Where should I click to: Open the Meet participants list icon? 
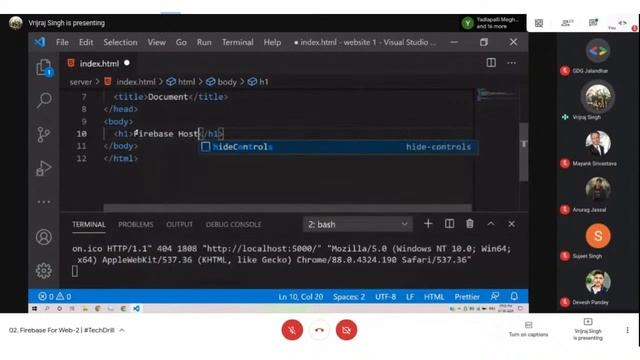click(x=567, y=23)
